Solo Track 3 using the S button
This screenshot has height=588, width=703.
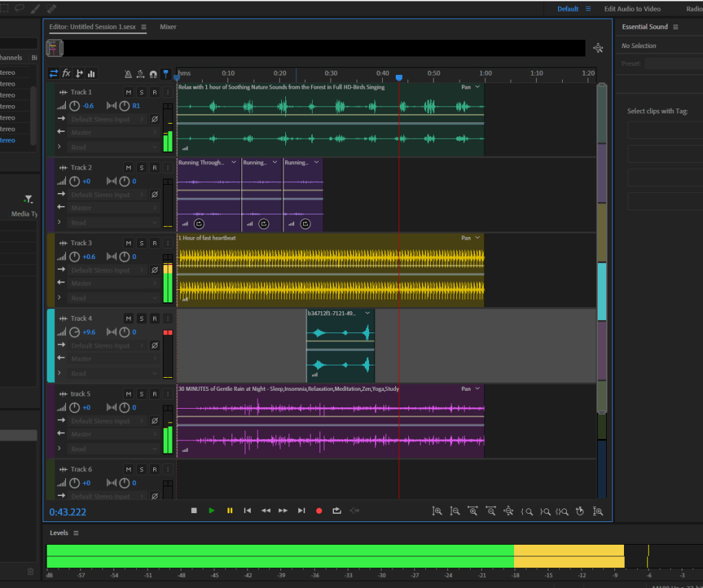142,243
